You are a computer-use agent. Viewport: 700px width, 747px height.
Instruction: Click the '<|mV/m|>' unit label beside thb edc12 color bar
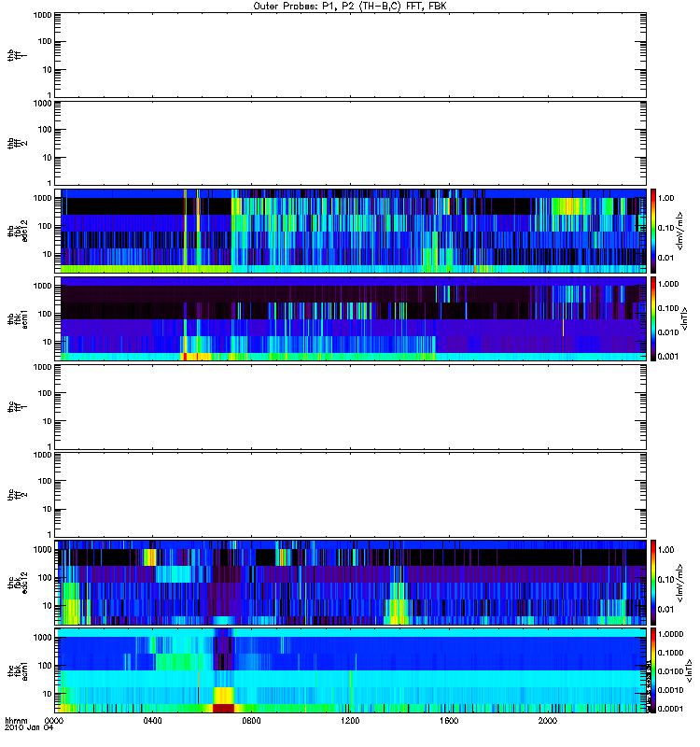point(680,231)
